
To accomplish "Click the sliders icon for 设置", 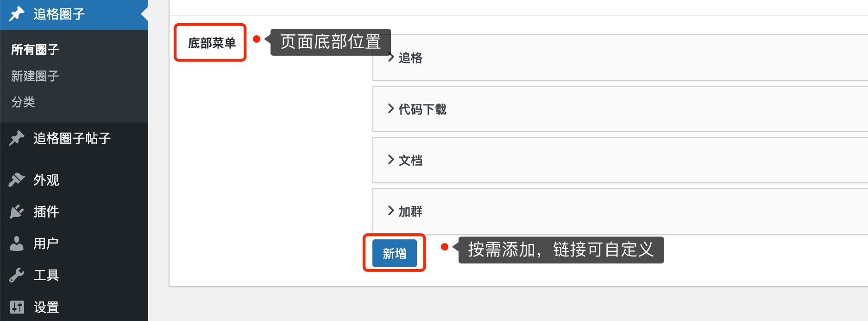I will [17, 307].
